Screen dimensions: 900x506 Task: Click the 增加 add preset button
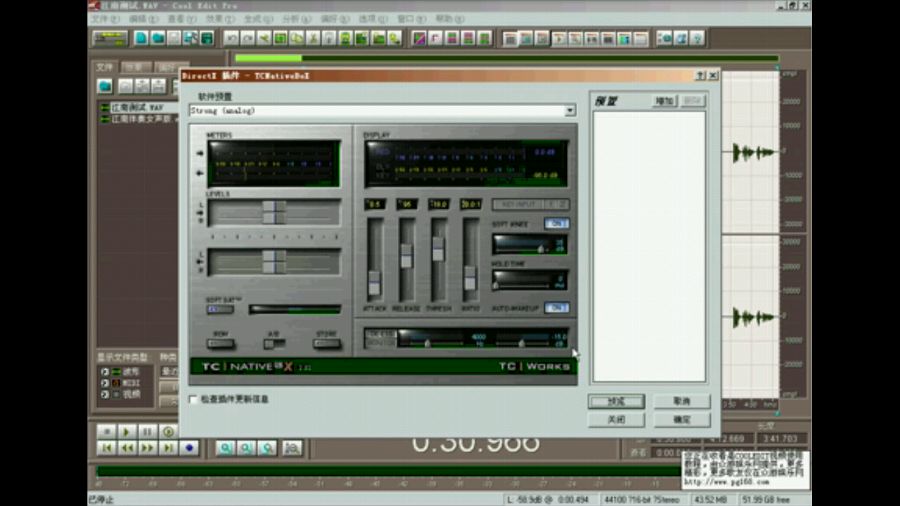click(x=665, y=101)
